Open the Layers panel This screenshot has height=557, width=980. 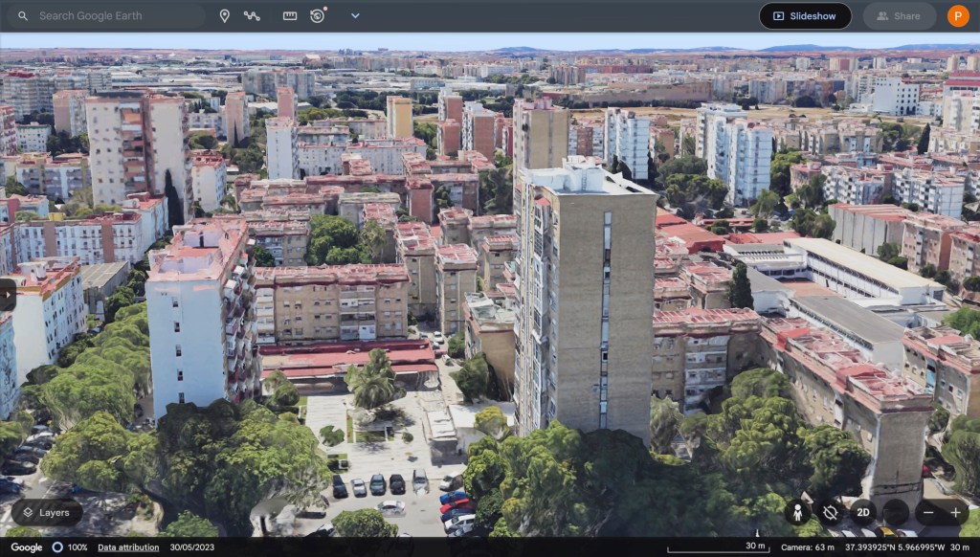[46, 512]
